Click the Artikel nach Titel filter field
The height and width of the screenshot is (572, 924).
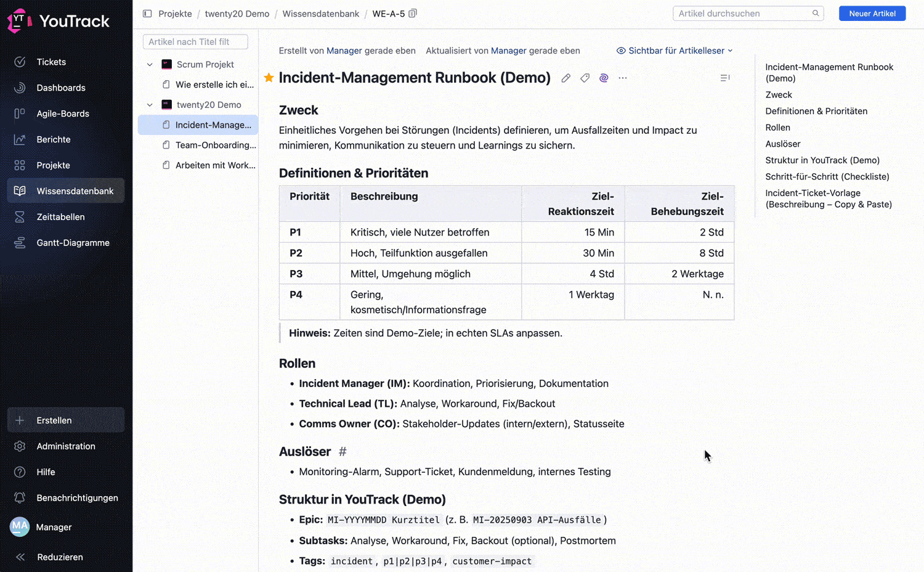195,42
